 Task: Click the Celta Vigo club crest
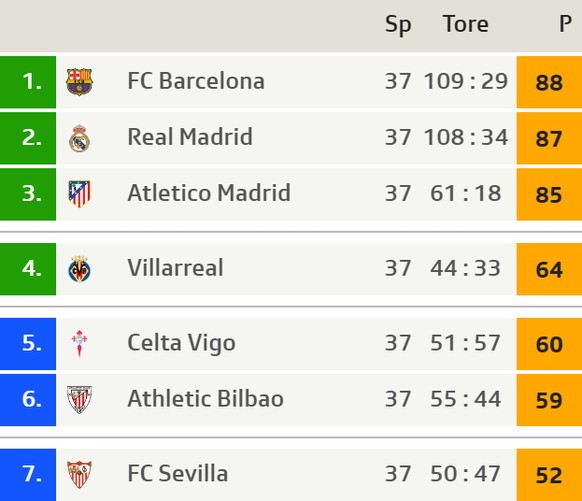[x=79, y=344]
